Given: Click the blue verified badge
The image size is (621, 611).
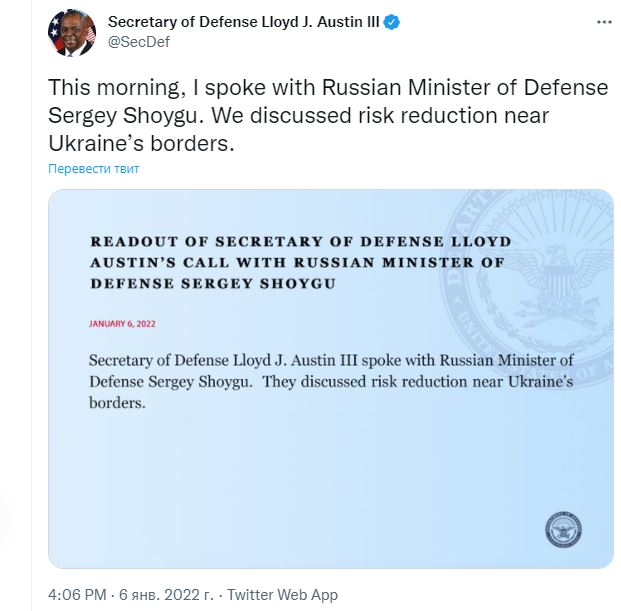Looking at the screenshot, I should (391, 22).
